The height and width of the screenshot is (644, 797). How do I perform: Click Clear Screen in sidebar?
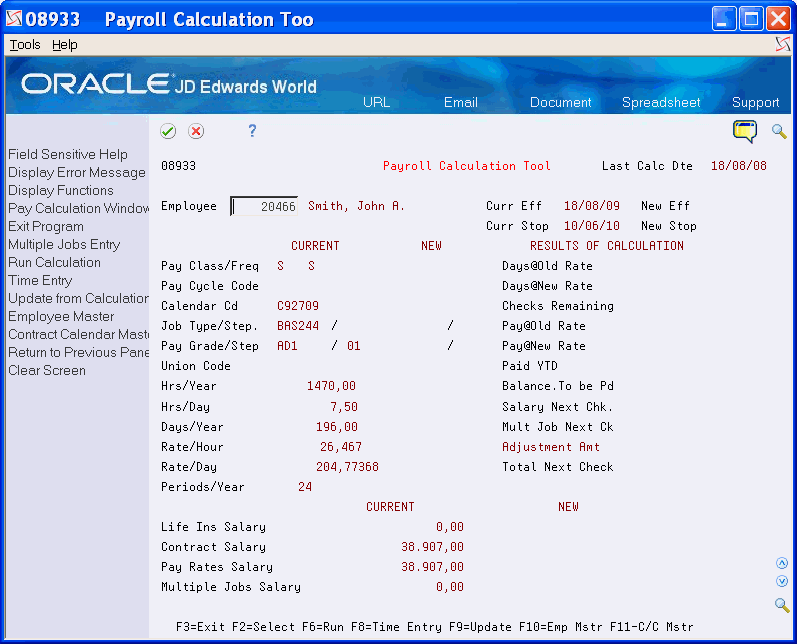coord(47,371)
